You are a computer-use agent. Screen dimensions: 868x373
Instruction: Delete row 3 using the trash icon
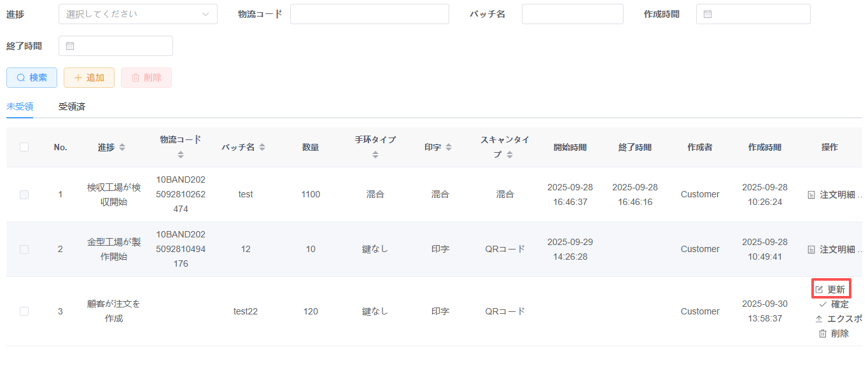(823, 334)
